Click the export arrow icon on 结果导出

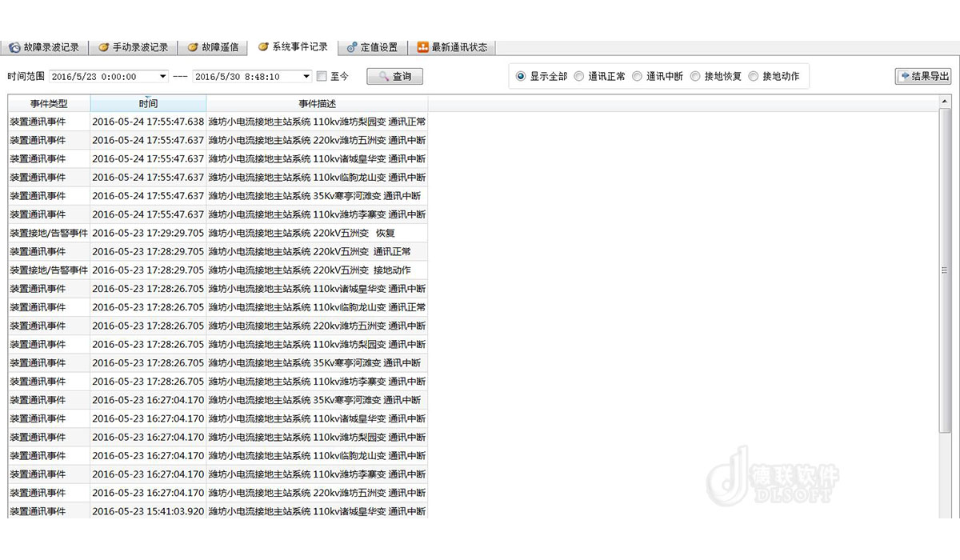905,76
